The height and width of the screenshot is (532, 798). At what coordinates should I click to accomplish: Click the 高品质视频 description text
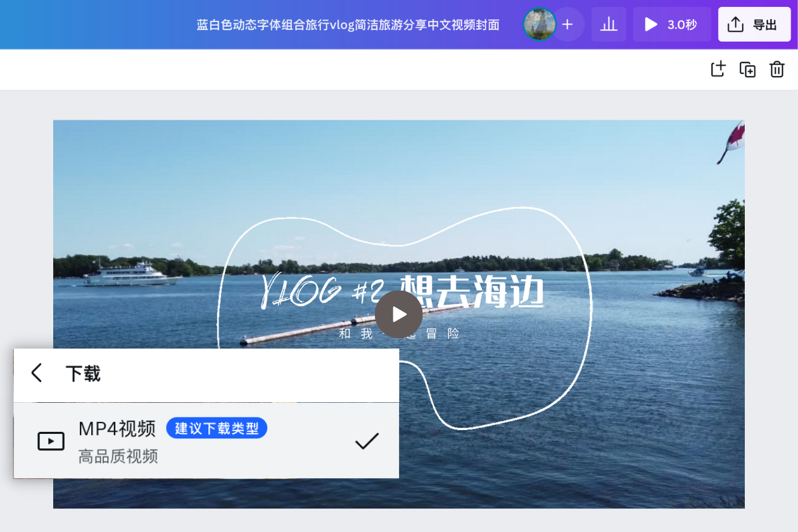coord(118,456)
